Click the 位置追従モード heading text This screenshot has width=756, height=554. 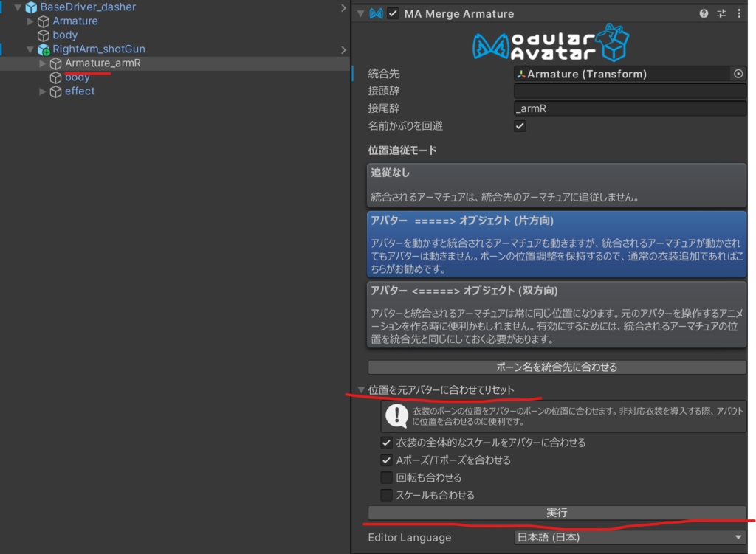[x=402, y=150]
